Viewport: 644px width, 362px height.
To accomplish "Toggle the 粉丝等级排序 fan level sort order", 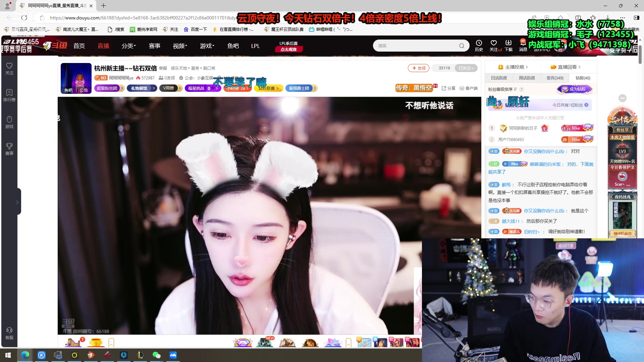I will (x=515, y=89).
